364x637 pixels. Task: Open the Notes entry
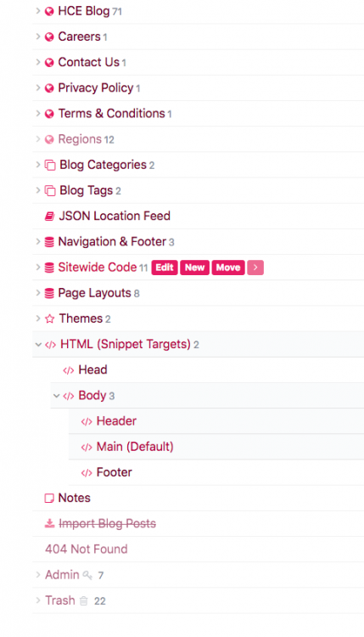[x=75, y=498]
